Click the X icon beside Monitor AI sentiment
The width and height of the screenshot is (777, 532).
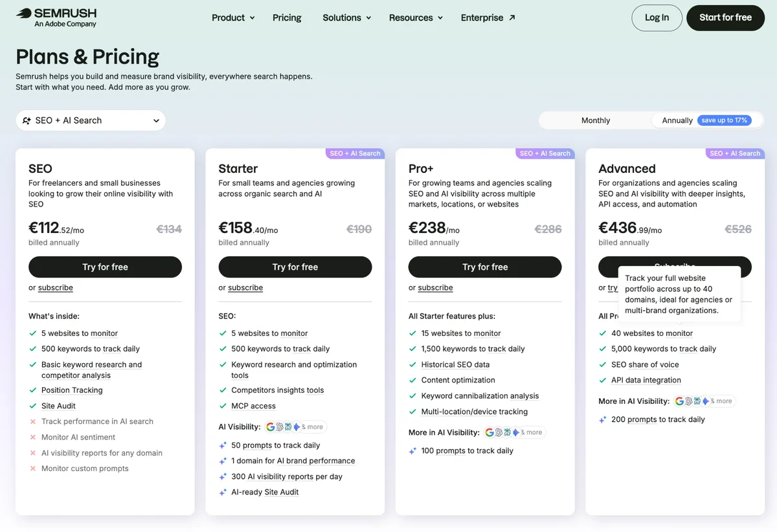click(32, 437)
